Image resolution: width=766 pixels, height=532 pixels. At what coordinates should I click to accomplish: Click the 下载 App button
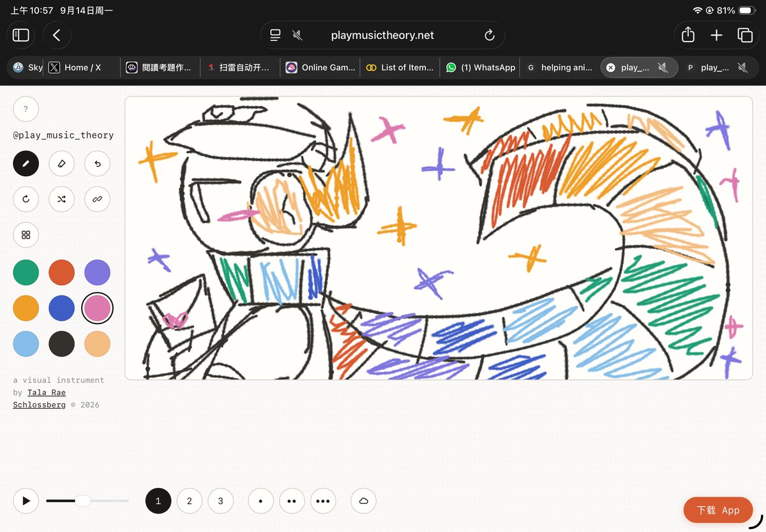[x=718, y=510]
